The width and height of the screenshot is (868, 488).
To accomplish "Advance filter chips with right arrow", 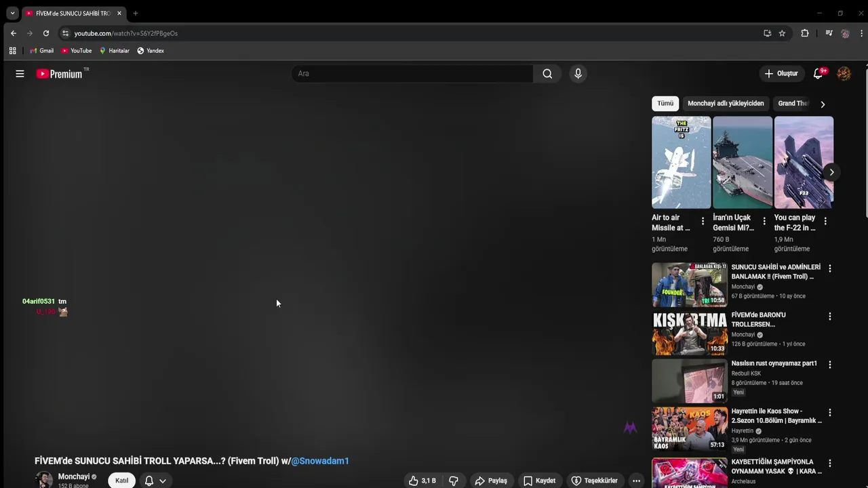I will 823,104.
